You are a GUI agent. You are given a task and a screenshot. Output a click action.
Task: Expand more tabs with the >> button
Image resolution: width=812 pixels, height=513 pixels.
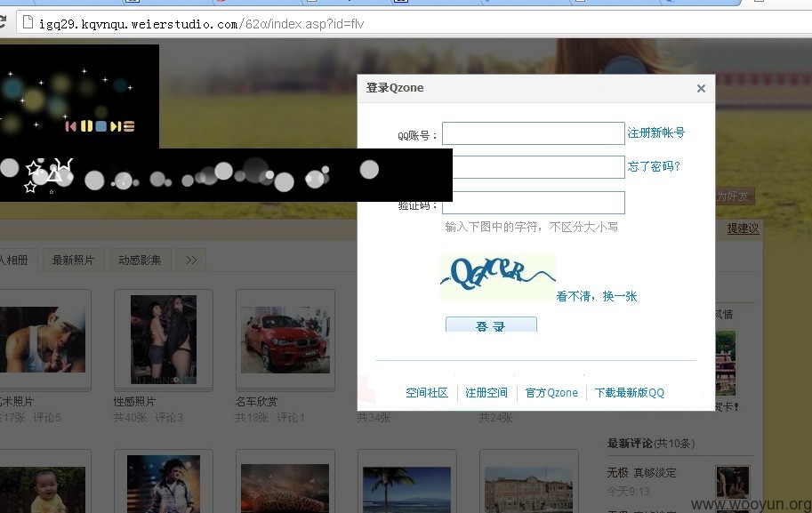pos(191,260)
